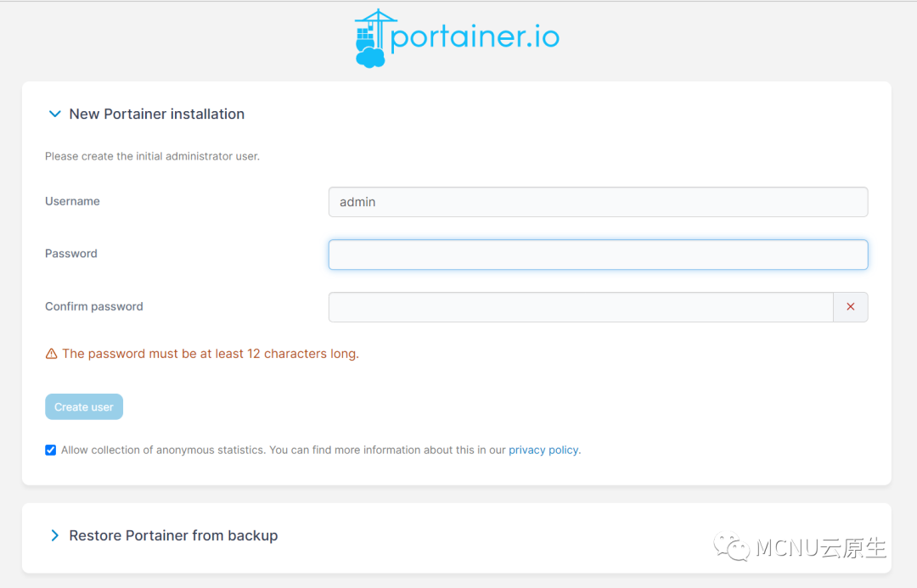Click the 'Please create the initial administrator user.' text

(x=152, y=156)
